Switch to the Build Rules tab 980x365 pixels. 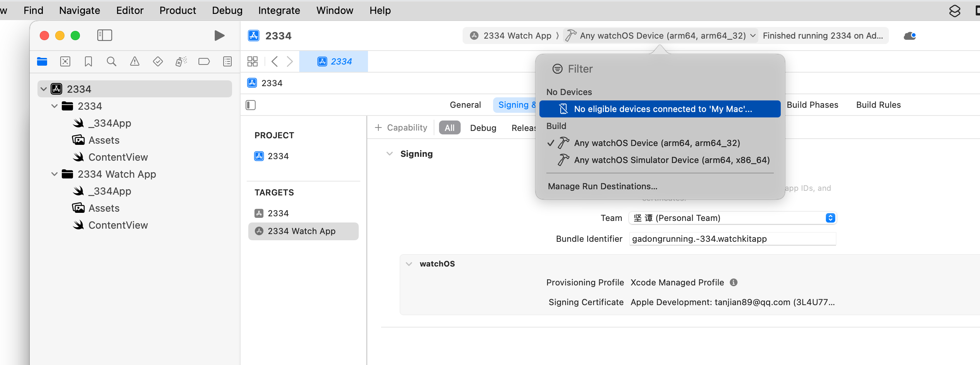coord(878,105)
